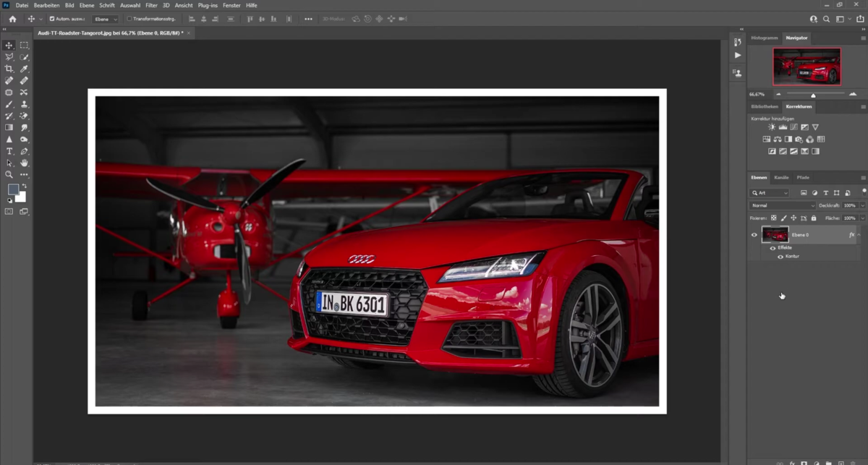Open the Normal blend mode dropdown
The image size is (868, 465).
point(783,205)
